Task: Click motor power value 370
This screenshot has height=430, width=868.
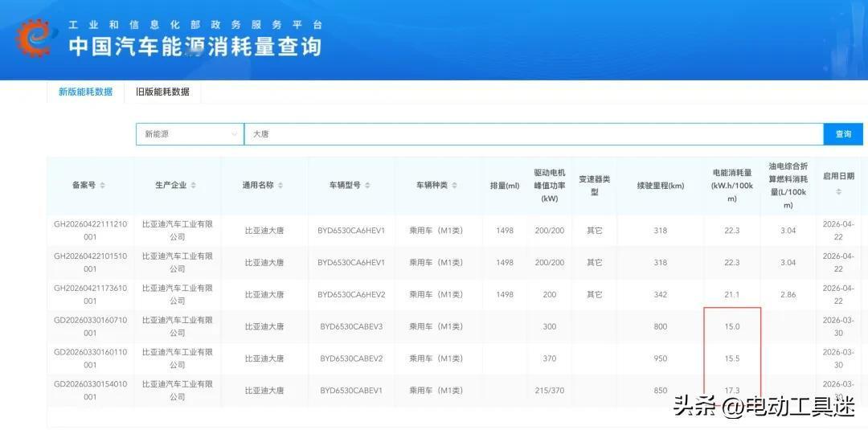Action: coord(550,358)
